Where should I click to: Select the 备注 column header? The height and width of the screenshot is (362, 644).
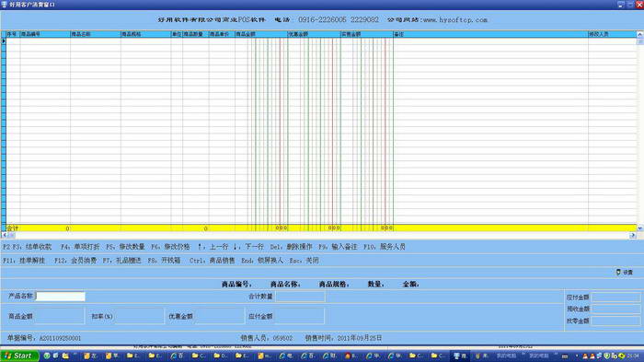(490, 34)
